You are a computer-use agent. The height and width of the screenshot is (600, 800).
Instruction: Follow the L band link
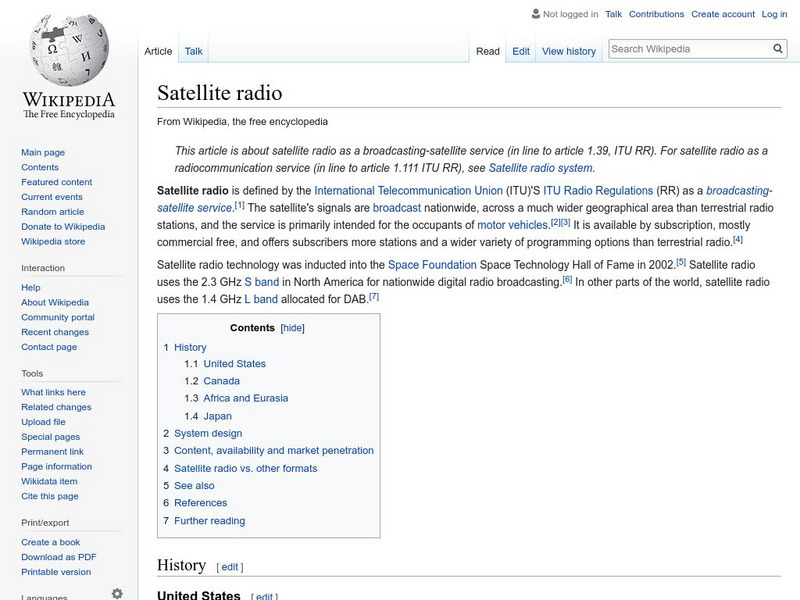coord(261,299)
